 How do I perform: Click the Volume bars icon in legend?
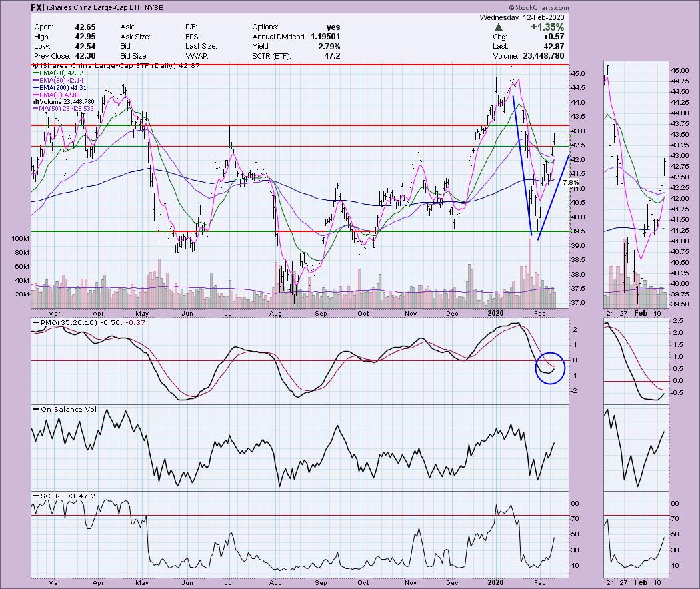(x=36, y=102)
